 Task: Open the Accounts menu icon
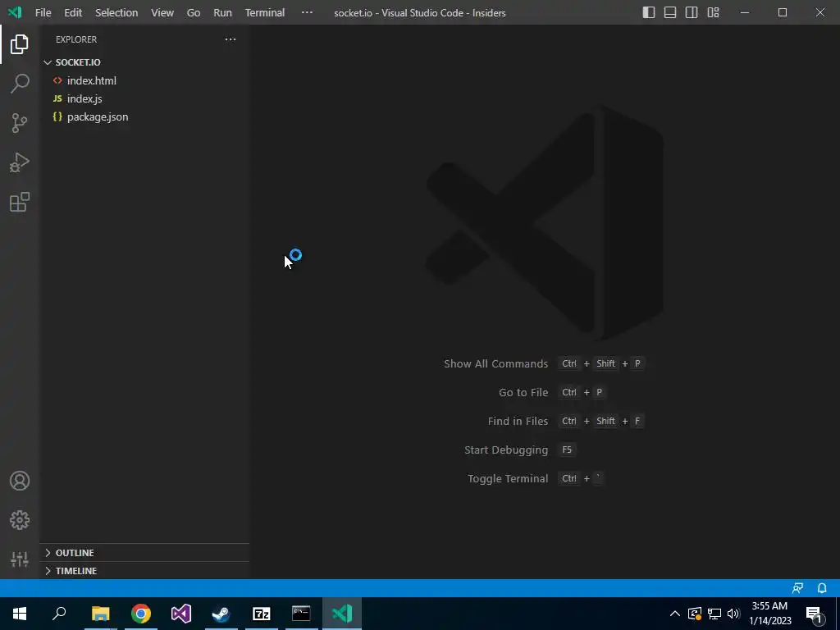[20, 481]
